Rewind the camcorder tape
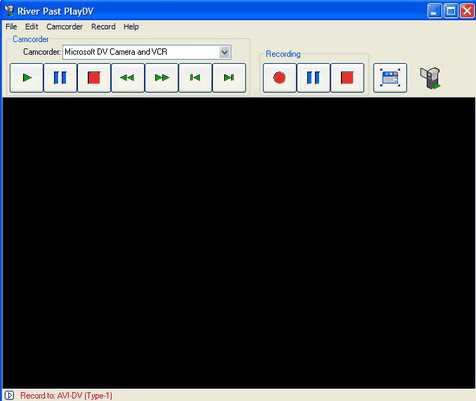The height and width of the screenshot is (401, 476). (128, 78)
